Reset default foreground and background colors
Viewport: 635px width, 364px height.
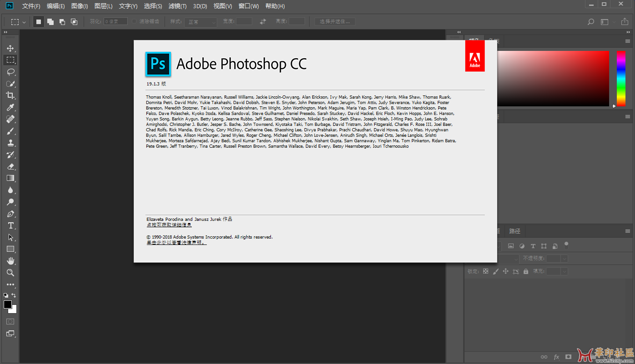pos(6,295)
